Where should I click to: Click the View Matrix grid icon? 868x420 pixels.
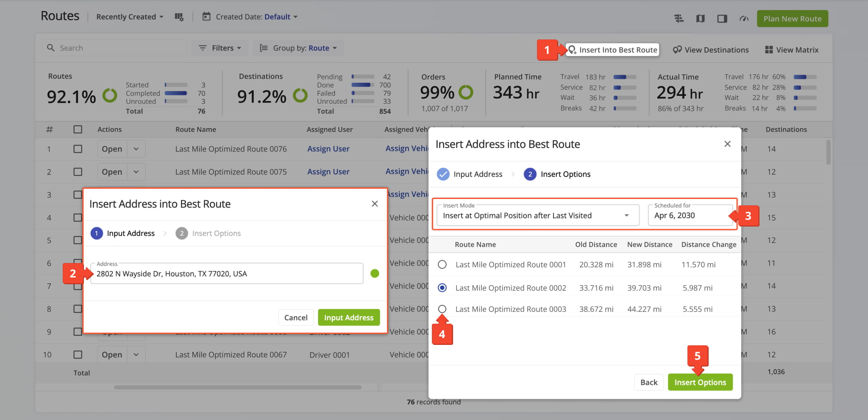pyautogui.click(x=769, y=50)
